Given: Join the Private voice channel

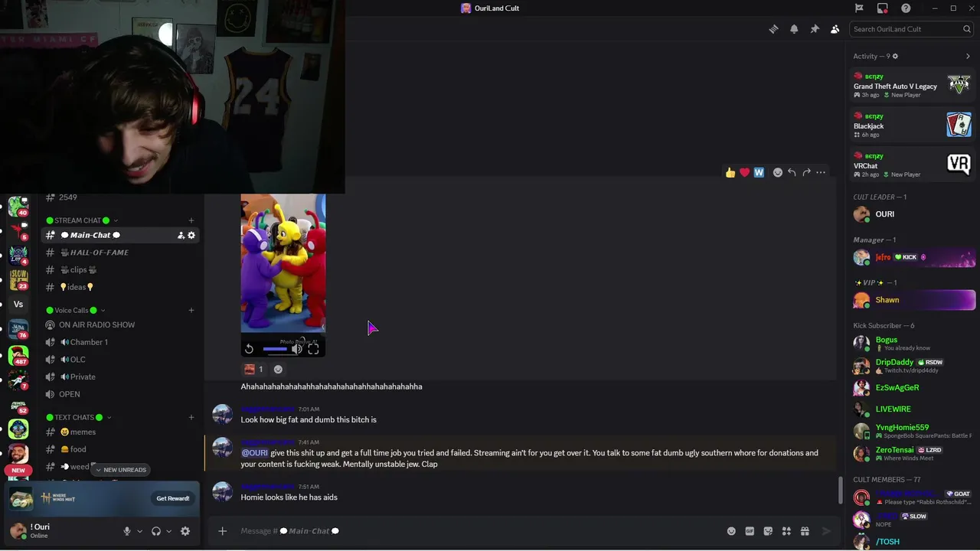Looking at the screenshot, I should [120, 377].
